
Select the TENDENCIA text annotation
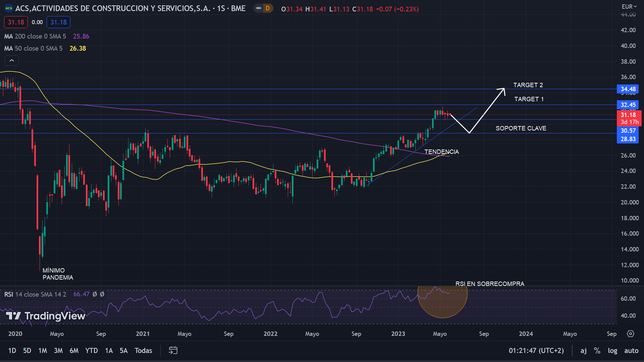[x=441, y=152]
